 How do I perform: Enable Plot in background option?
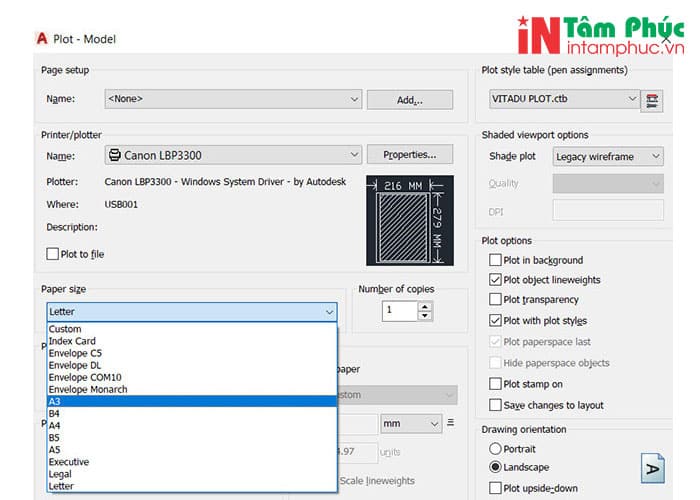[496, 260]
